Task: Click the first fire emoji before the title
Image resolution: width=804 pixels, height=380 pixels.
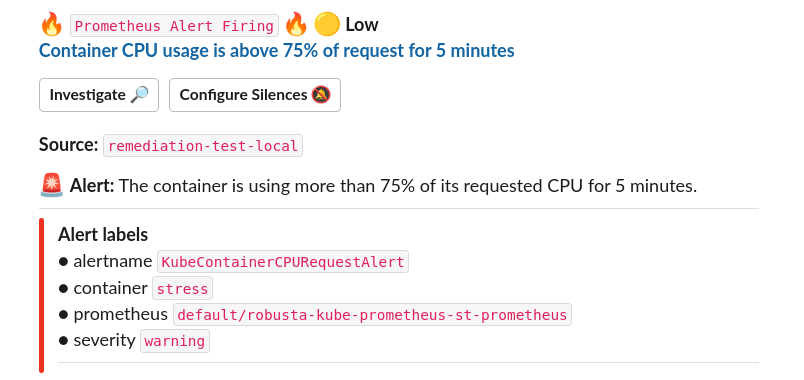Action: point(51,25)
